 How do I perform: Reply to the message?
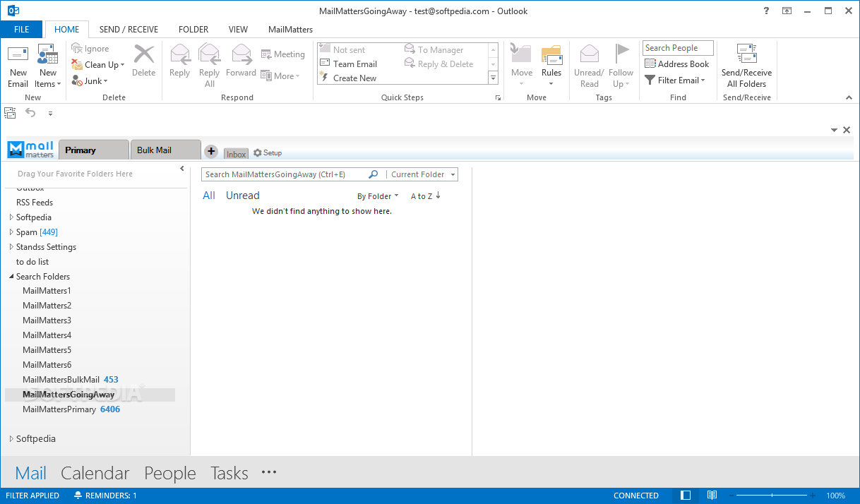point(180,61)
